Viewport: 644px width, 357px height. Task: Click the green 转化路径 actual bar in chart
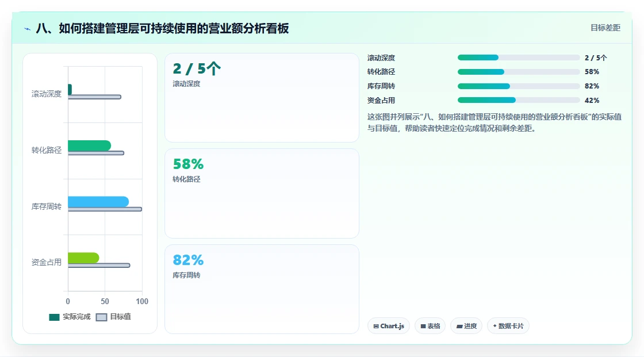tap(89, 145)
